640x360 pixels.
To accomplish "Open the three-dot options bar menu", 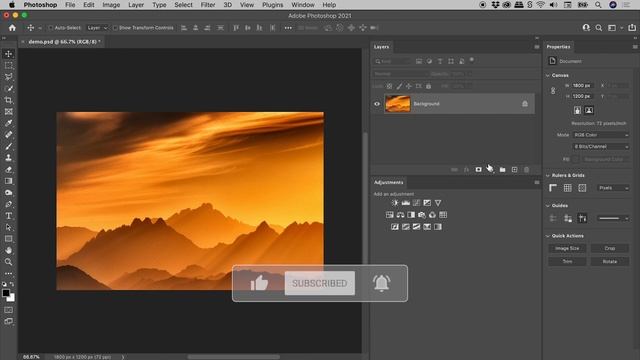I will click(x=288, y=28).
